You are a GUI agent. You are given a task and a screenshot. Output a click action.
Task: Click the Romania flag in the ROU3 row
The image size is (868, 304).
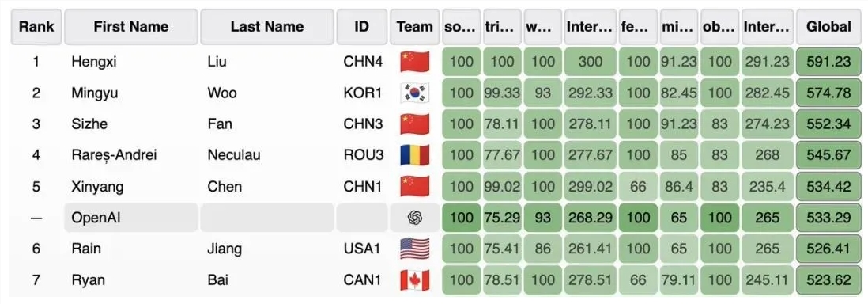click(x=414, y=155)
